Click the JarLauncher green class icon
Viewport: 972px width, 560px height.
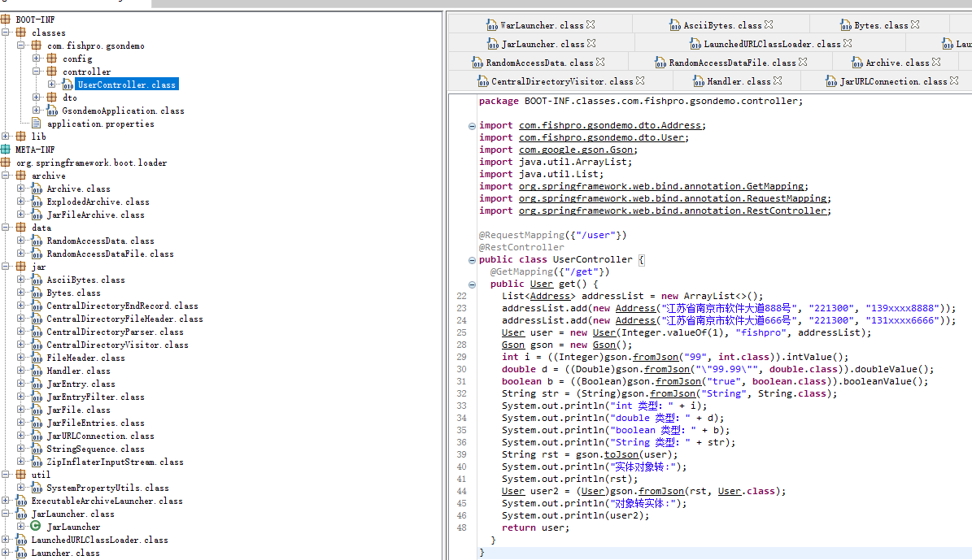pyautogui.click(x=36, y=527)
